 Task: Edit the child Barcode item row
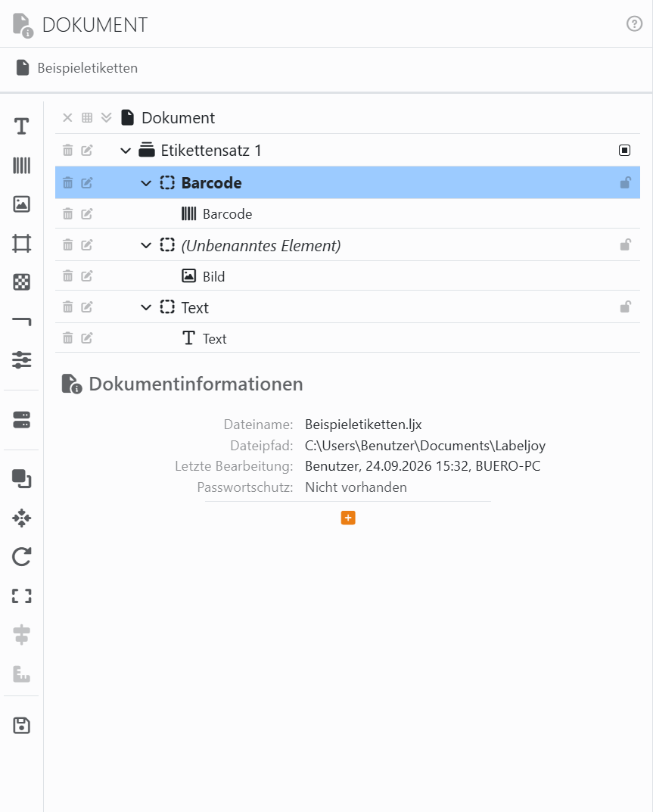87,214
